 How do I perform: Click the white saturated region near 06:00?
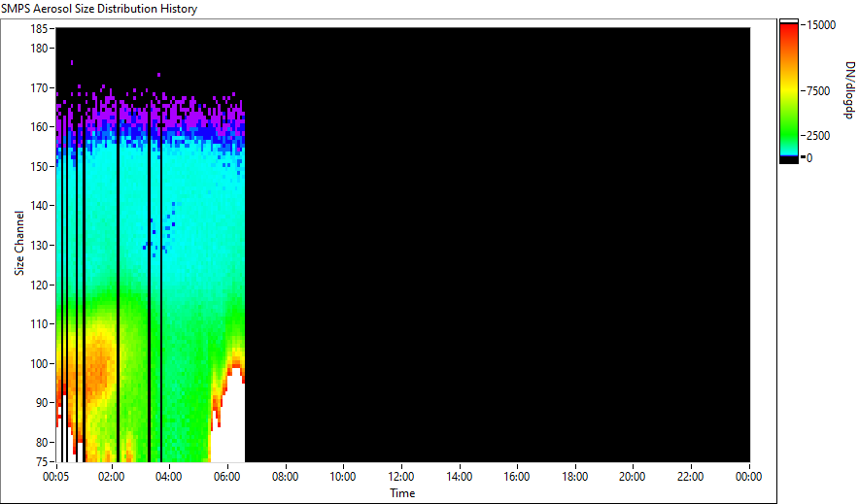230,424
